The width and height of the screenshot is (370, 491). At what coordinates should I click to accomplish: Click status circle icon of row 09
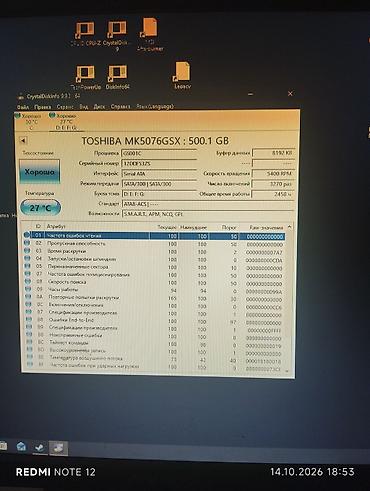coord(28,289)
